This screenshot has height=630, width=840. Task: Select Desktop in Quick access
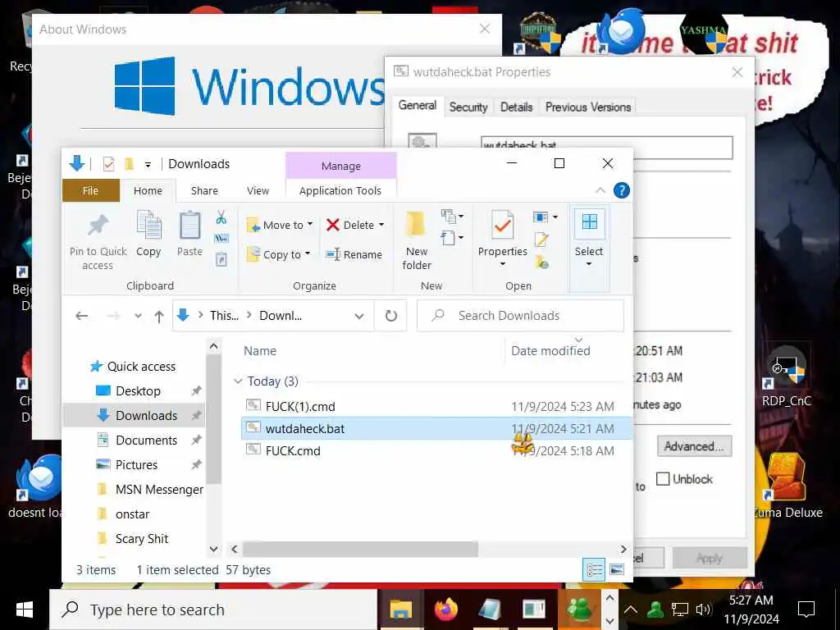click(138, 391)
